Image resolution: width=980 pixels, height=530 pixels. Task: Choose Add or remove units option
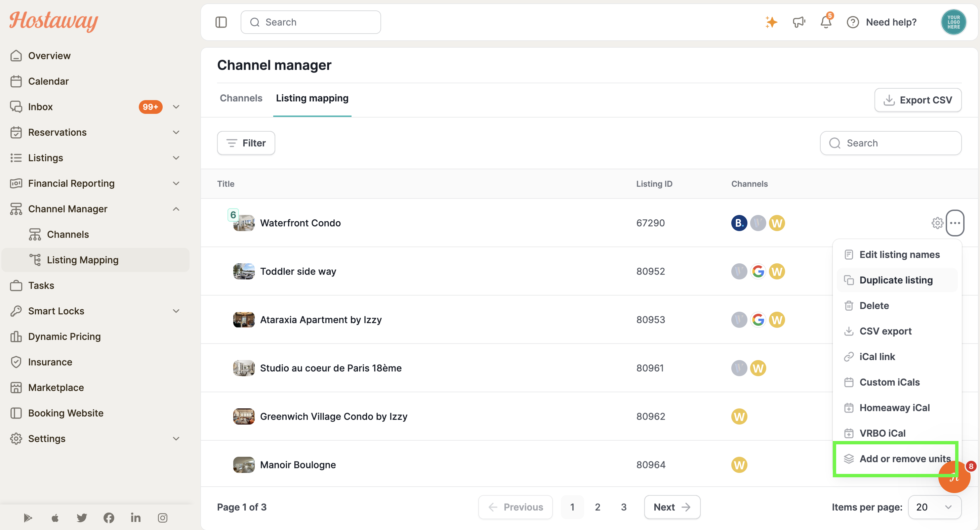[x=897, y=458]
